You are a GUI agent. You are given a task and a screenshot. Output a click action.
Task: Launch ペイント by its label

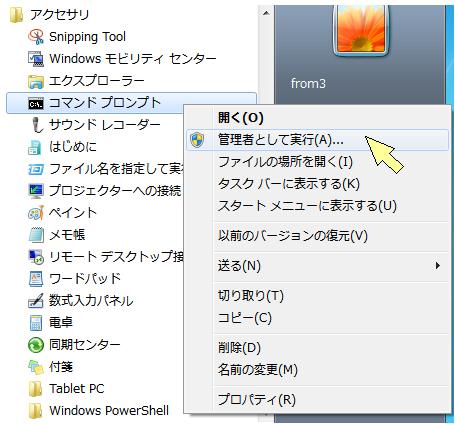click(x=73, y=213)
